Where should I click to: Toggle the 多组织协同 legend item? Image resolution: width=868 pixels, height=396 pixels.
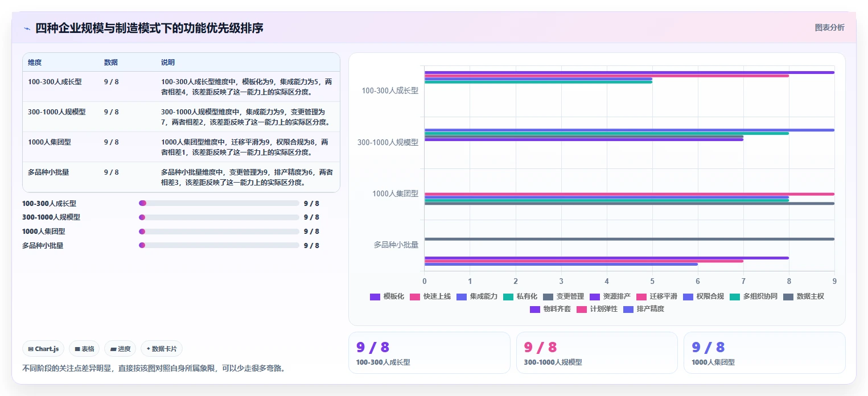[754, 296]
